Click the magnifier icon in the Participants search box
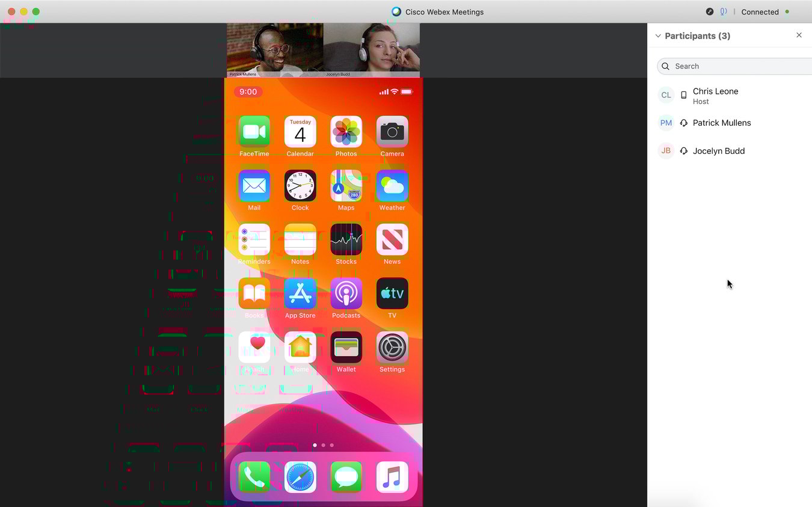The image size is (812, 507). click(665, 66)
